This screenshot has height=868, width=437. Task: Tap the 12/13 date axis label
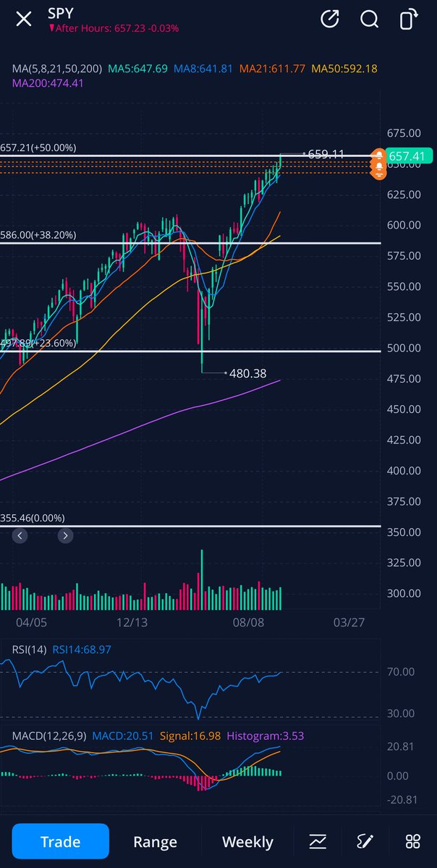pos(132,623)
